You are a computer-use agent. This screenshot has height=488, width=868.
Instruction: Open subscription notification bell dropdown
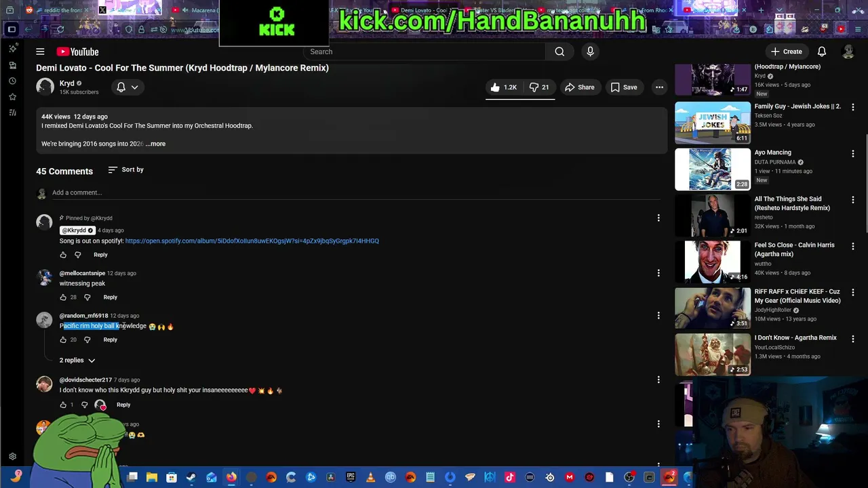point(127,87)
